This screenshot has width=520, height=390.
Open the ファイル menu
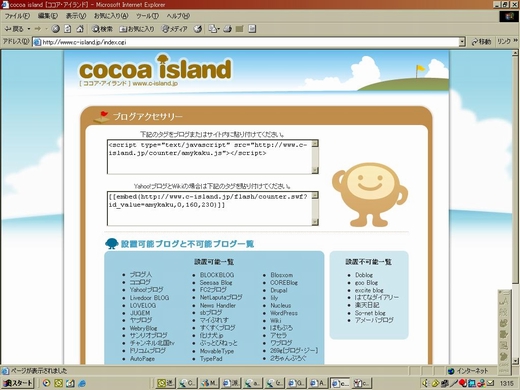[x=17, y=16]
